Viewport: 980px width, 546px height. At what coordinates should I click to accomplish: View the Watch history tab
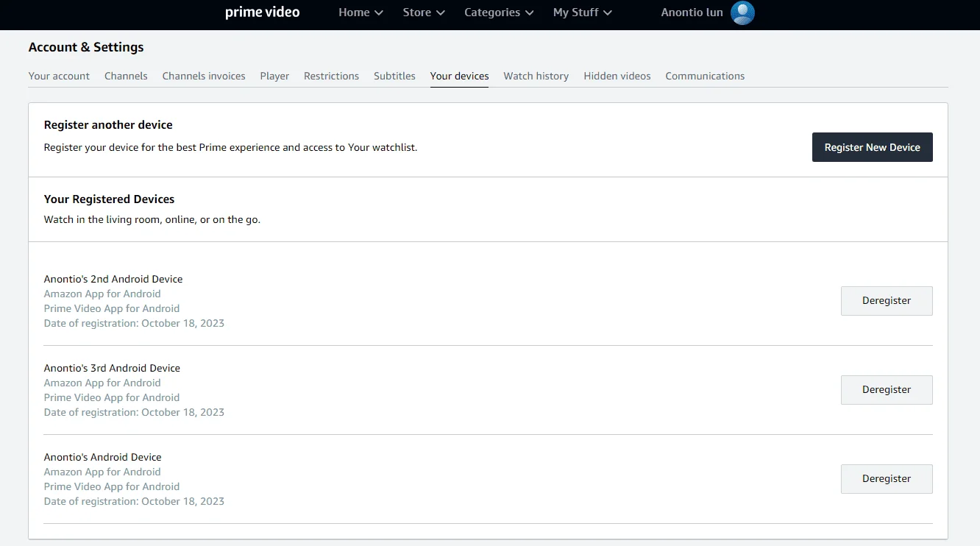[x=536, y=76]
